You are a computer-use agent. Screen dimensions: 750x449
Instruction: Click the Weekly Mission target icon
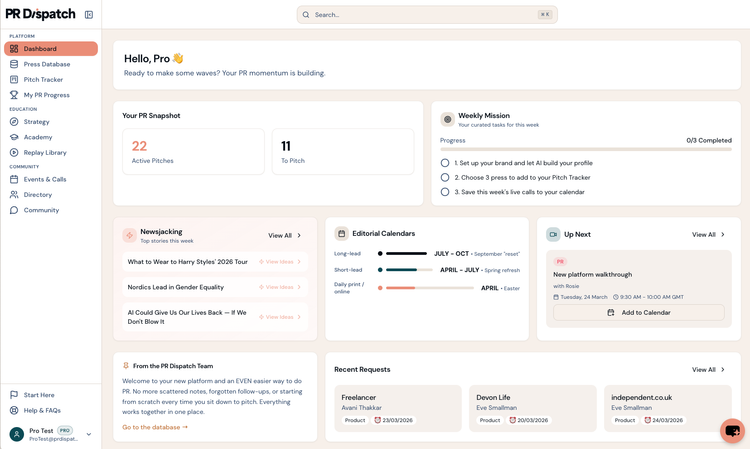[447, 119]
